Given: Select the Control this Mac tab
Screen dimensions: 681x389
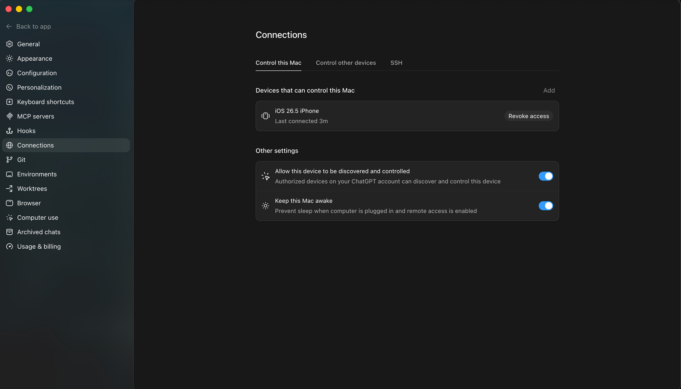Looking at the screenshot, I should click(x=278, y=63).
